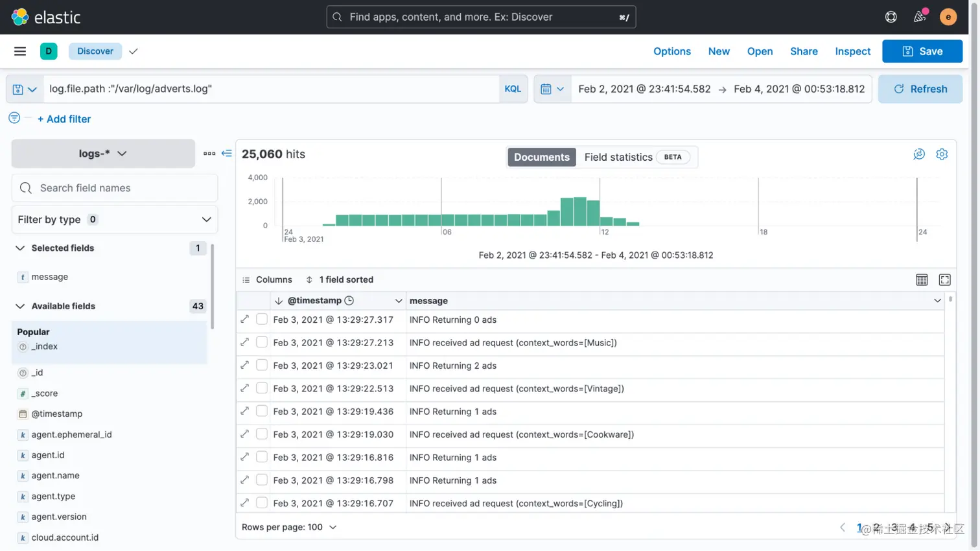Click the green D space avatar

49,51
